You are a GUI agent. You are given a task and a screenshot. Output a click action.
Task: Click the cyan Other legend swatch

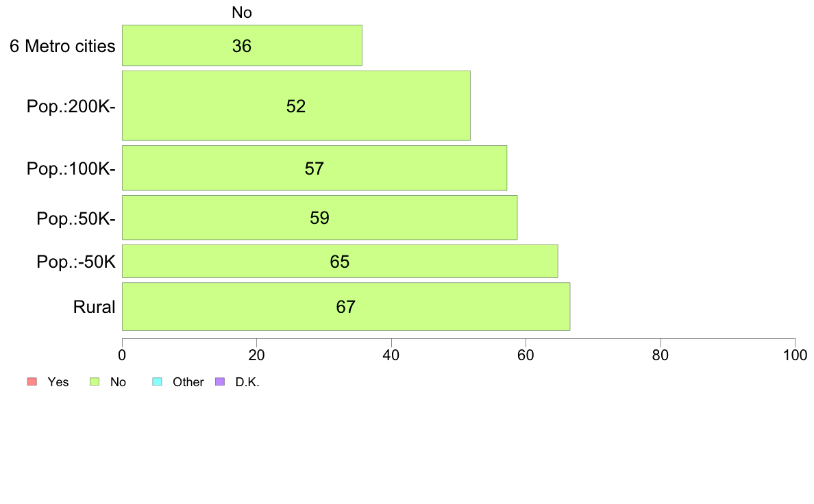pos(158,381)
